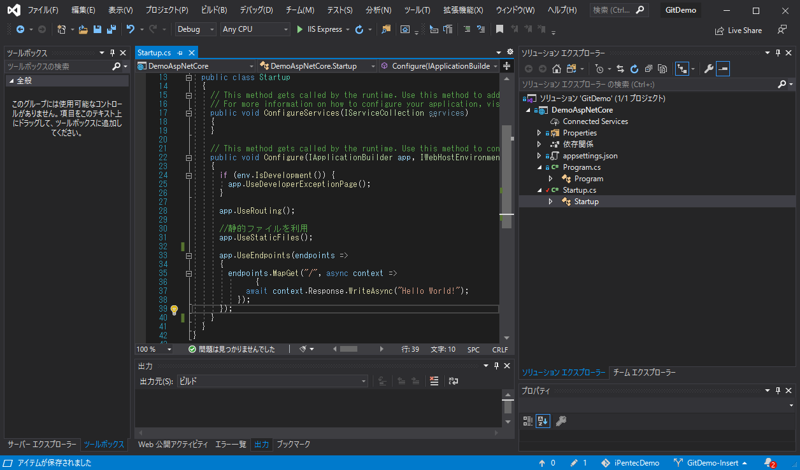Collapse the Startup class outline on line 13

pos(189,78)
